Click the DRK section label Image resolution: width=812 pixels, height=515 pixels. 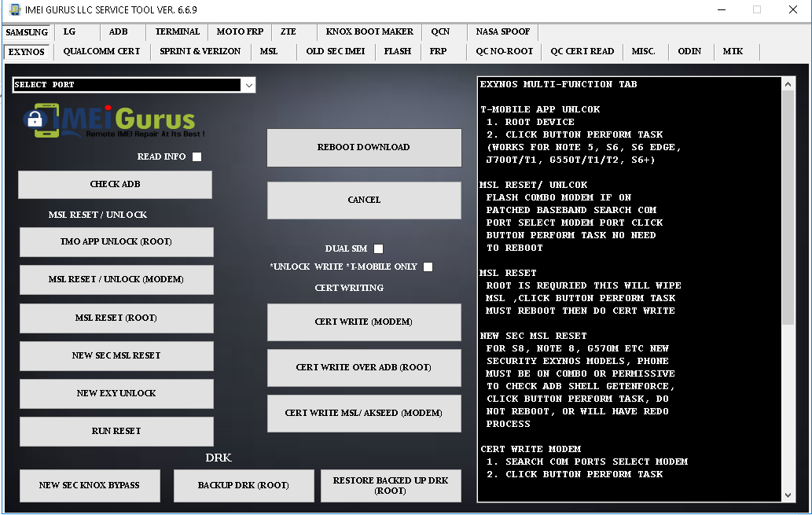[219, 458]
